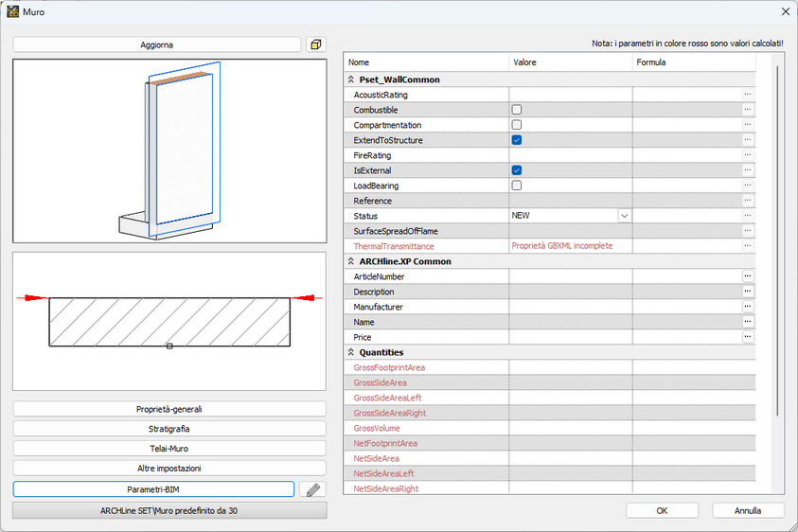This screenshot has height=532, width=798.
Task: Open the ellipsis button in the Reference row
Action: [747, 201]
